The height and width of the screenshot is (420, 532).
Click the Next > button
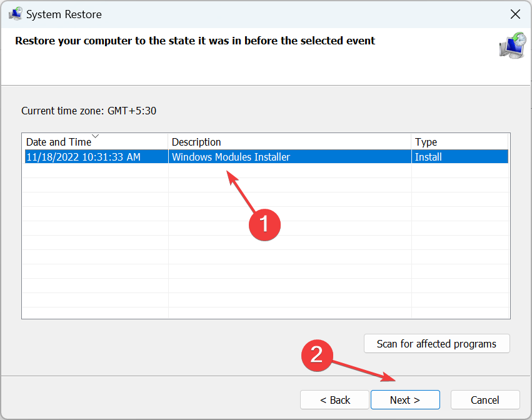405,399
